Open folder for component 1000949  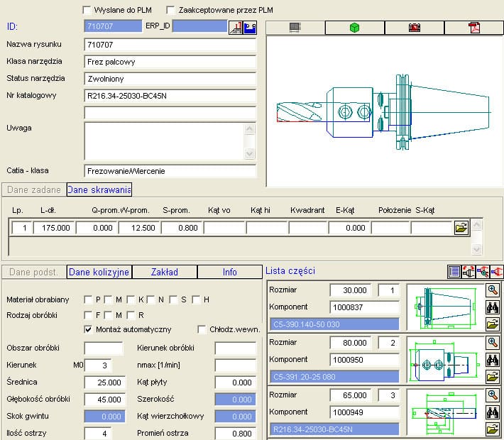coord(493,429)
